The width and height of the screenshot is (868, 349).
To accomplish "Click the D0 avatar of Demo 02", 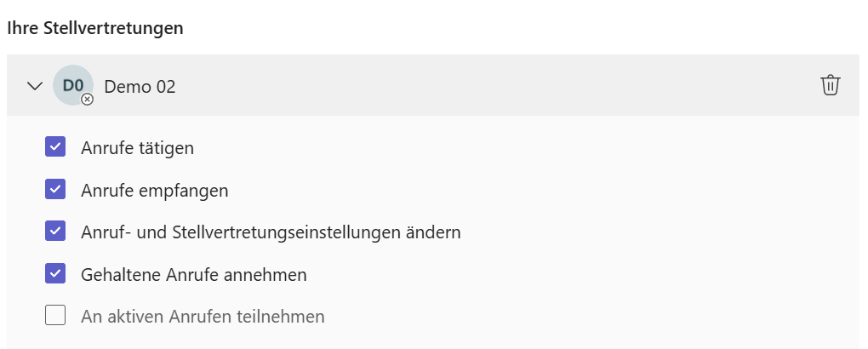I will click(x=72, y=85).
